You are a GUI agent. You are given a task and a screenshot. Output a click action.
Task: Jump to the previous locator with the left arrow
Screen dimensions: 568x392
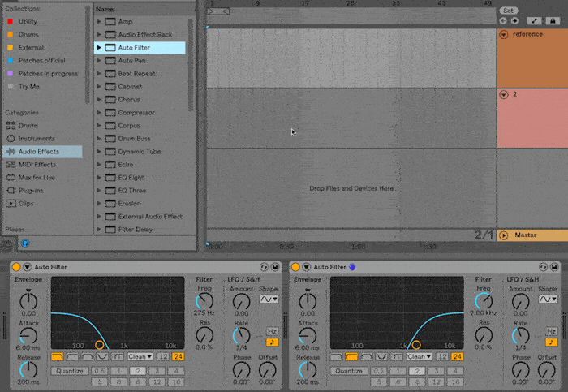click(503, 21)
